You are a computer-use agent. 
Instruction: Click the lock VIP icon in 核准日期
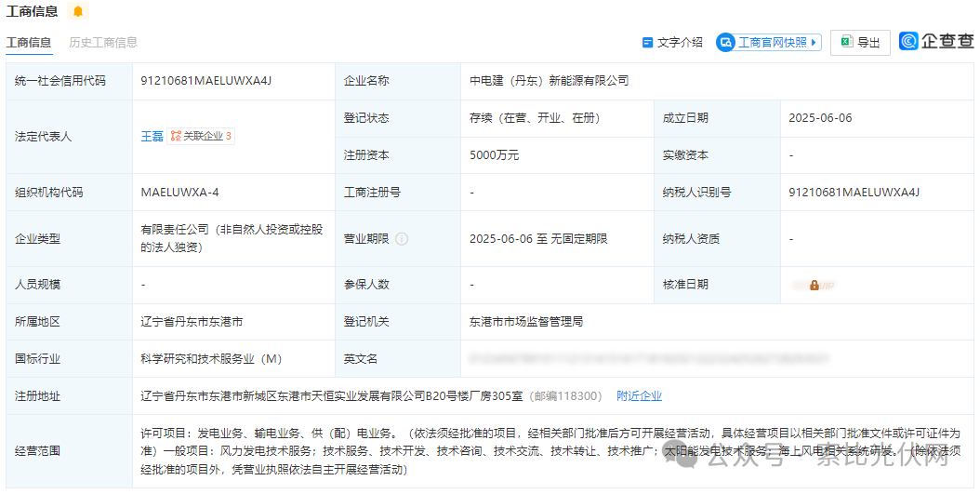(x=814, y=285)
